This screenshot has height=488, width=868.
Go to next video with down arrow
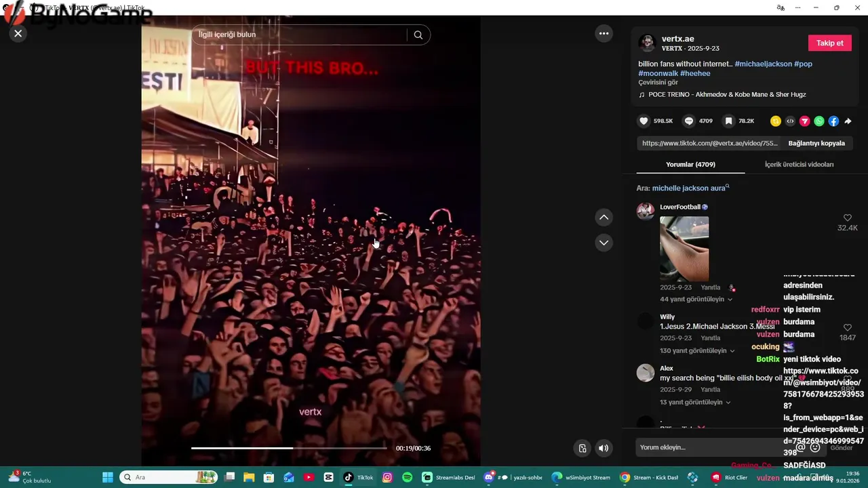coord(604,243)
